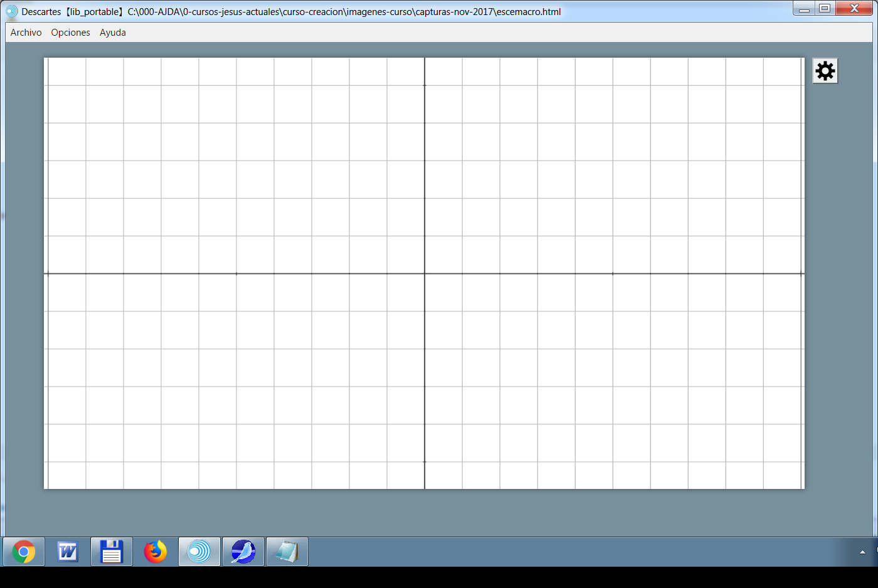Image resolution: width=878 pixels, height=588 pixels.
Task: Open the notepad icon in the taskbar
Action: [287, 552]
